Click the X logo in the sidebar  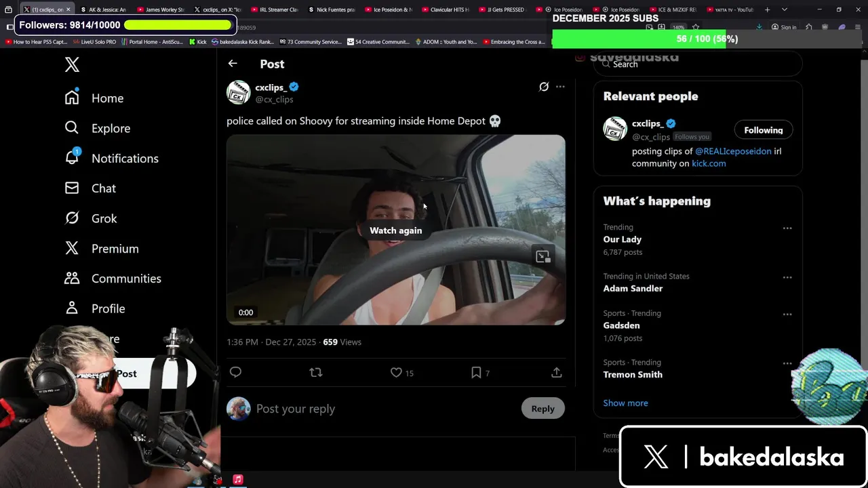[x=72, y=64]
